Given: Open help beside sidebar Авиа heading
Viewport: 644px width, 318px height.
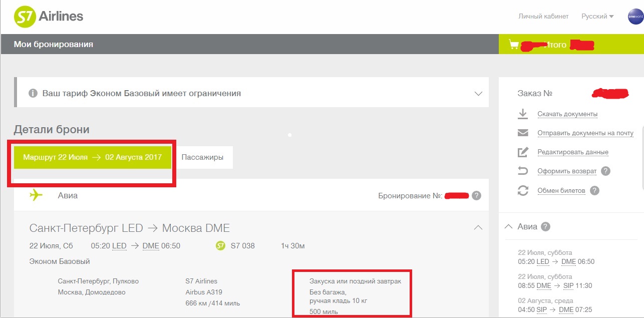Looking at the screenshot, I should point(546,226).
